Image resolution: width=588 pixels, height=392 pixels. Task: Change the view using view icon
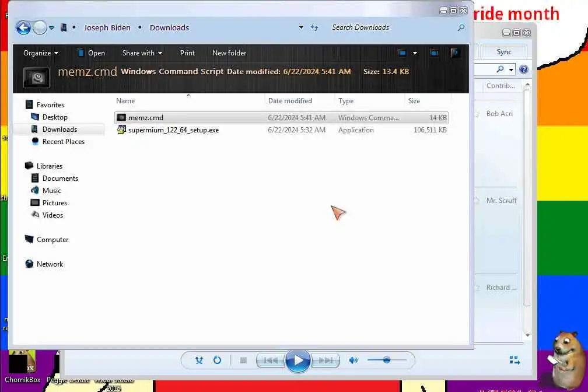tap(402, 53)
